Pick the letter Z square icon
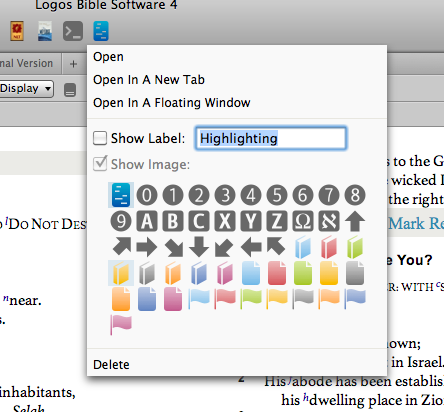444x412 pixels. point(277,221)
